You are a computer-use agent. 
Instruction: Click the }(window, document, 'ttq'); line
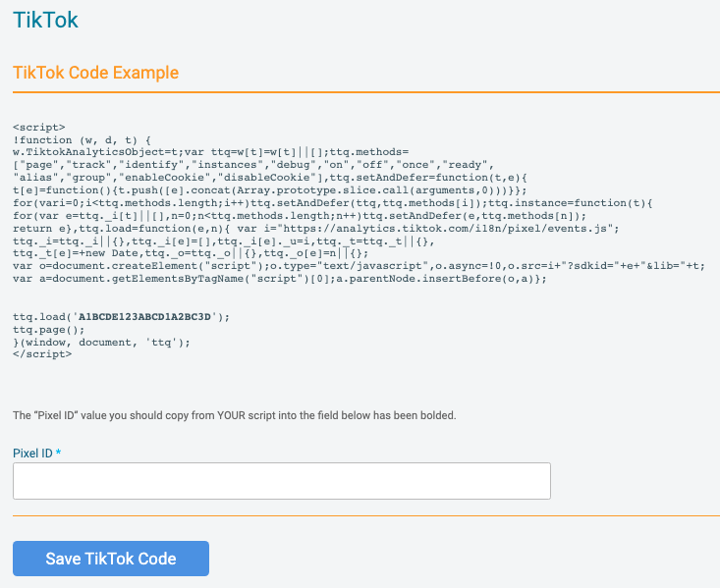coord(101,343)
